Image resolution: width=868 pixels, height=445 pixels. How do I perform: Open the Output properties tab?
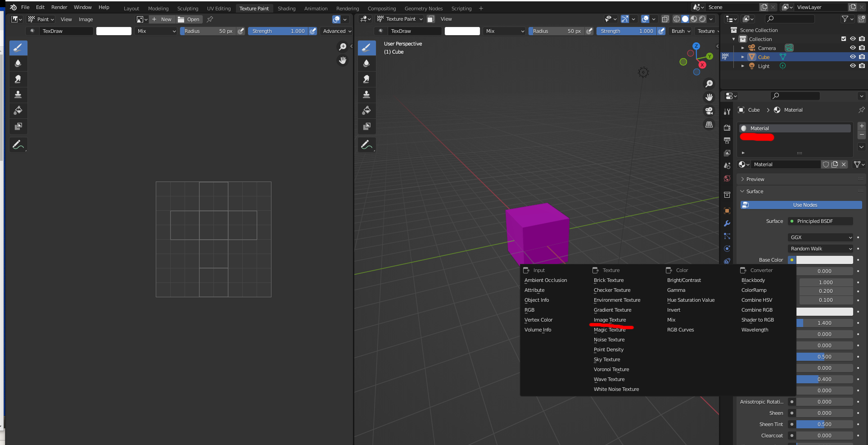[x=727, y=141]
